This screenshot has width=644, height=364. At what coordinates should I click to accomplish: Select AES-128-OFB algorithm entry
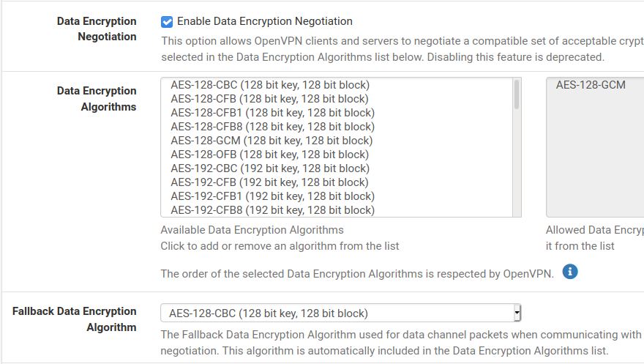pos(269,155)
